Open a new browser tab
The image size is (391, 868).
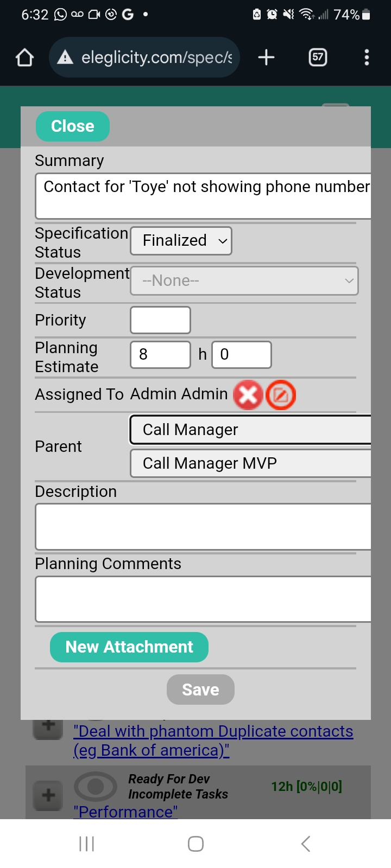(x=266, y=58)
